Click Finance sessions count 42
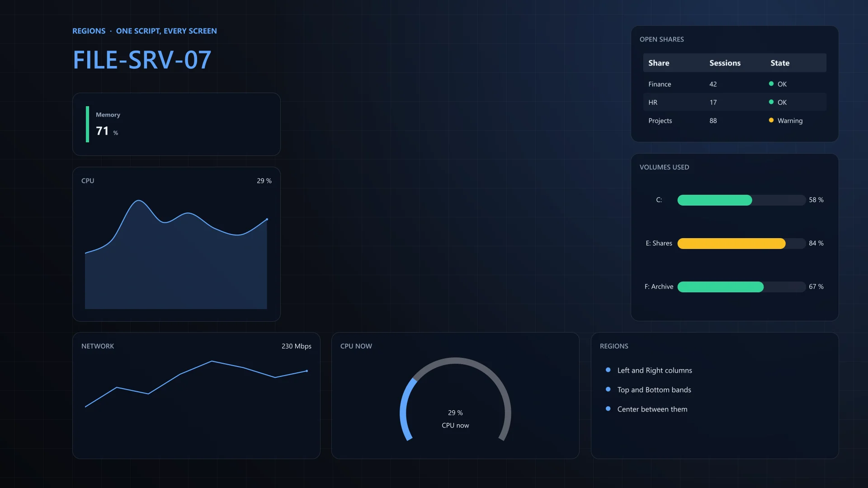The height and width of the screenshot is (488, 868). (713, 84)
